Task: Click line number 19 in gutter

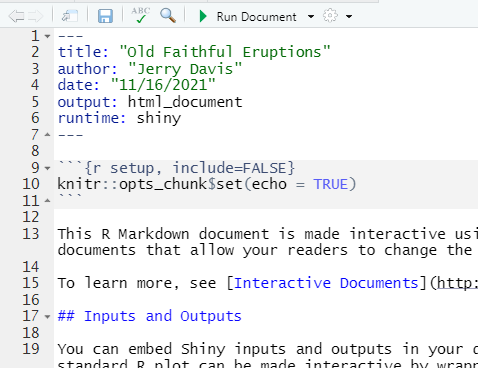Action: 31,349
